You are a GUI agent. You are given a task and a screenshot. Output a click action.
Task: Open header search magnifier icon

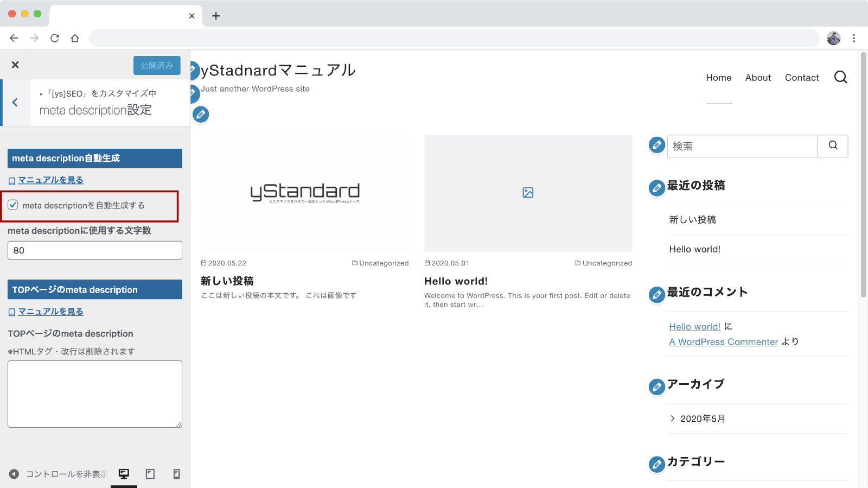click(x=840, y=77)
